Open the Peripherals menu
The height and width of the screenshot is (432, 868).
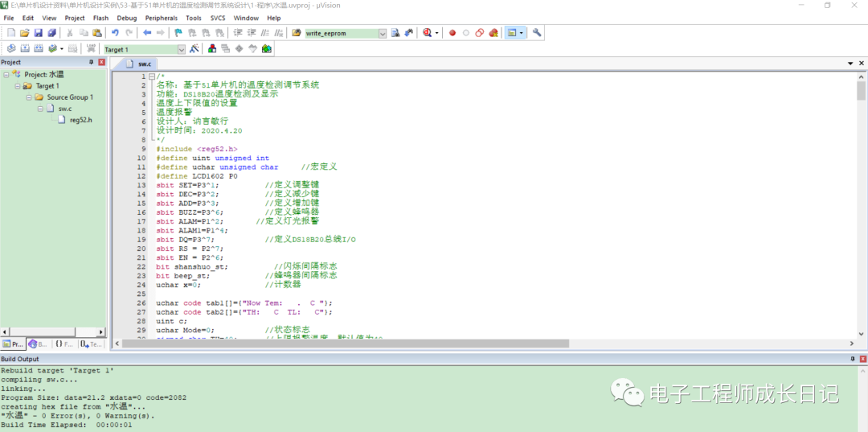tap(161, 18)
